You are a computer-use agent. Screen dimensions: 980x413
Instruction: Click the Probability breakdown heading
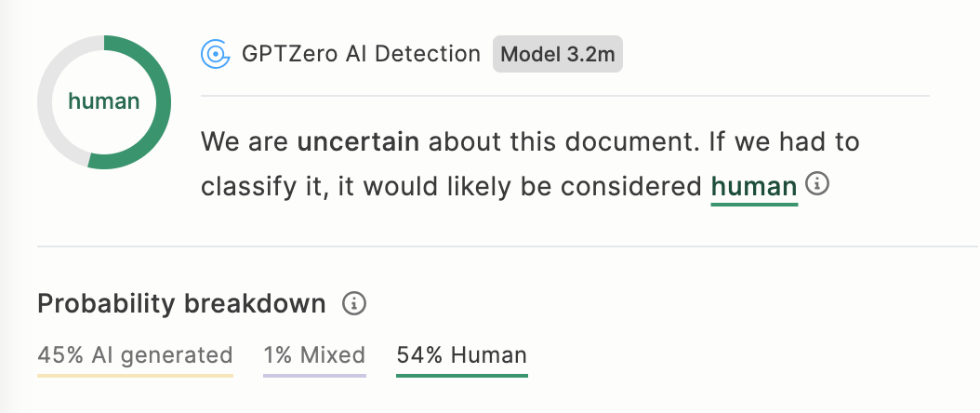click(181, 303)
